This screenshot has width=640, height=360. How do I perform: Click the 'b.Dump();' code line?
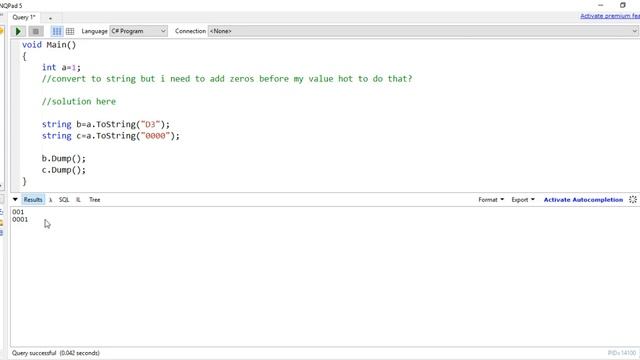(64, 158)
